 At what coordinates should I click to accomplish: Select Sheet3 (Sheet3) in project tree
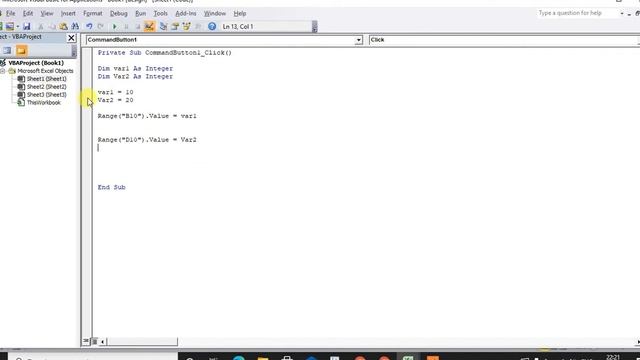(x=47, y=95)
